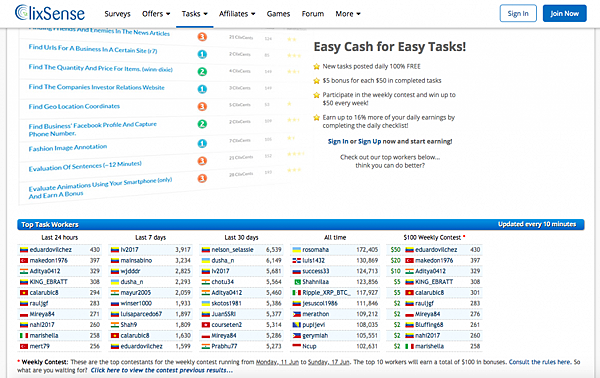Click level badge beside Fashion Image Annotation

(x=202, y=143)
